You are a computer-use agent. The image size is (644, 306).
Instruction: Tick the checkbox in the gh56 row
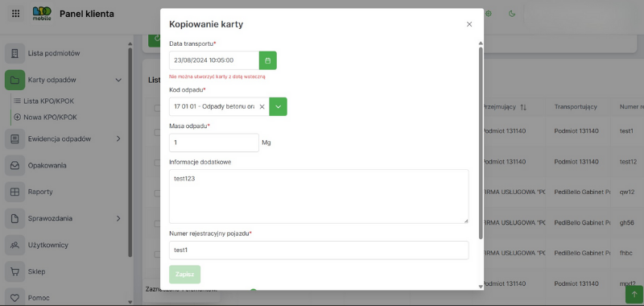[x=157, y=223]
